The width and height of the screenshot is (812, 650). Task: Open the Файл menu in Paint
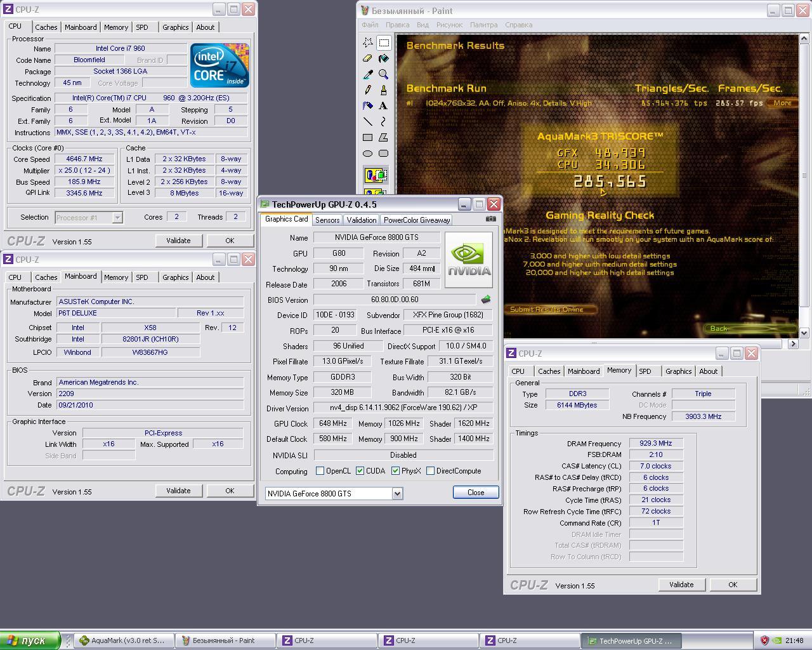click(370, 25)
